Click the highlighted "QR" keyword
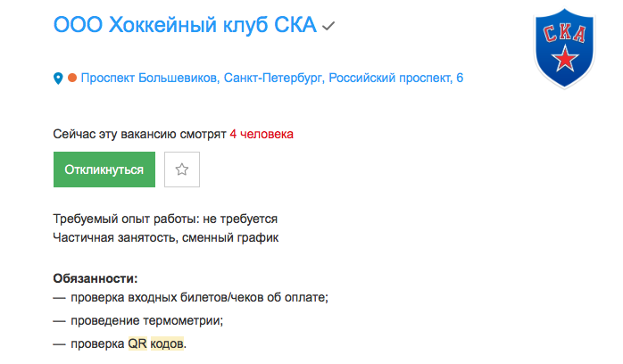This screenshot has width=623, height=364. (137, 344)
